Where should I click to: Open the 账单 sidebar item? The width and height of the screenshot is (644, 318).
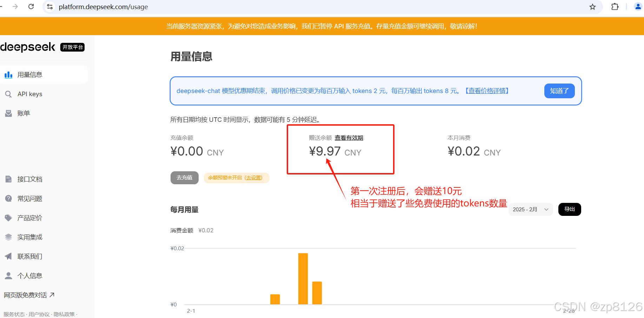point(44,113)
